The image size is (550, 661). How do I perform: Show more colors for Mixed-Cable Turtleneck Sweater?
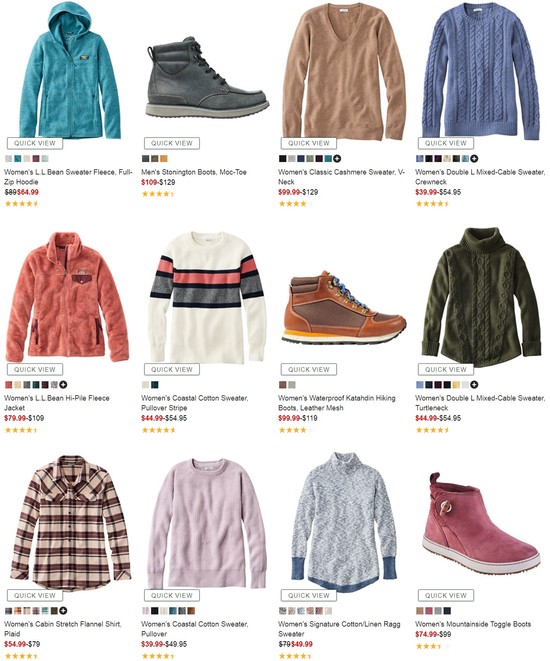click(474, 384)
